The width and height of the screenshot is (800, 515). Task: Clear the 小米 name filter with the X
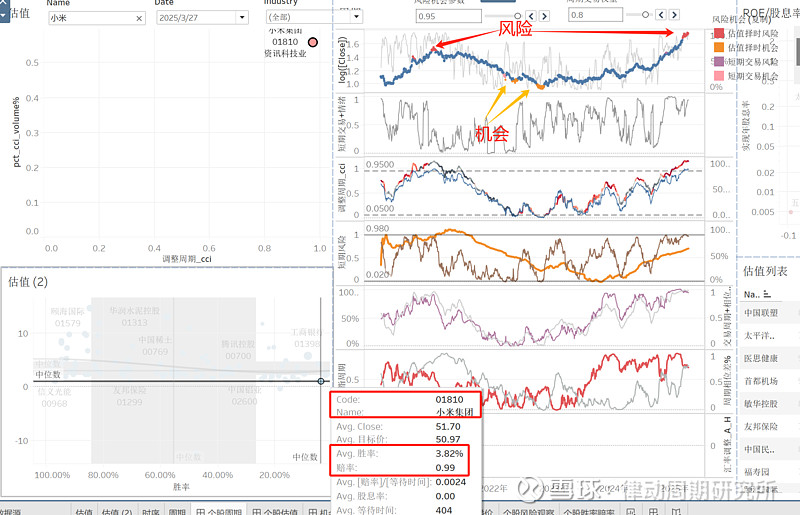coord(139,18)
